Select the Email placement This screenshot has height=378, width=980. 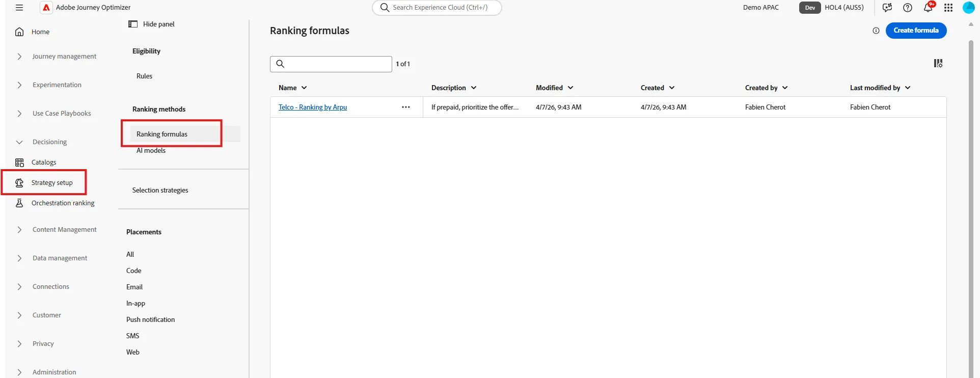pos(134,287)
